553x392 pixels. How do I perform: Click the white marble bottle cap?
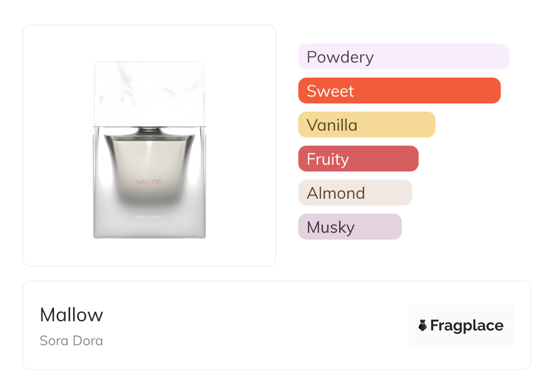coord(149,93)
